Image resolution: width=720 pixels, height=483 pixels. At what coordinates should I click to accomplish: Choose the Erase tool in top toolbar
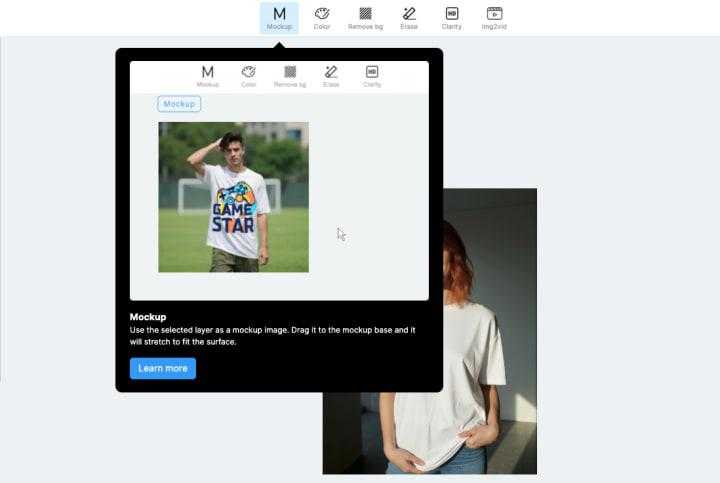pos(409,18)
